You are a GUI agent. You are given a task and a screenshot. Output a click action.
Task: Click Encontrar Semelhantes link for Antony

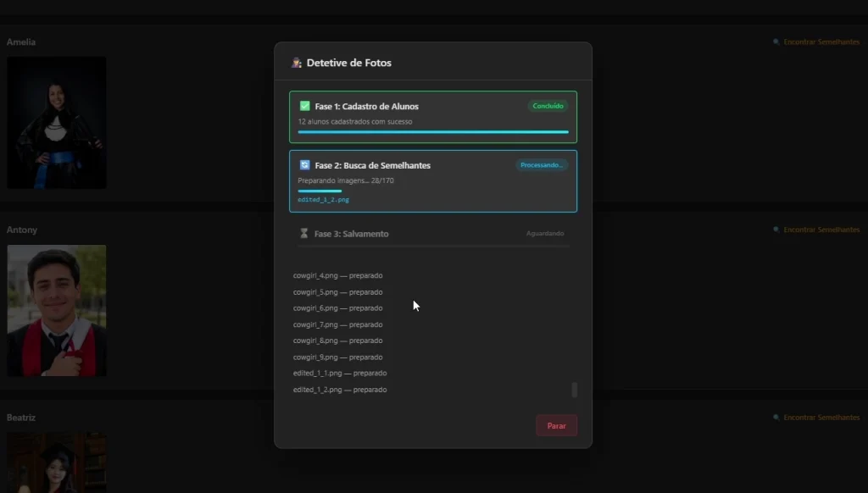coord(821,230)
